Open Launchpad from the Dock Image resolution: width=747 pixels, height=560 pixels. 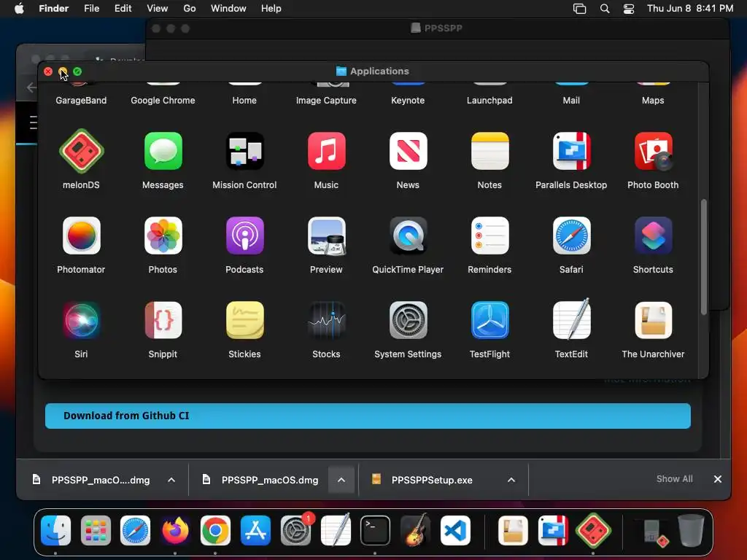pos(96,530)
